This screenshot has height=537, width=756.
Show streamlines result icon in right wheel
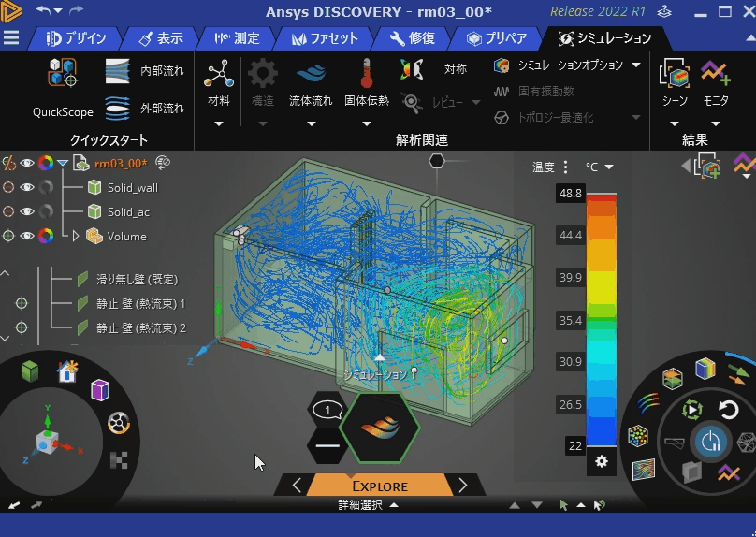point(648,403)
